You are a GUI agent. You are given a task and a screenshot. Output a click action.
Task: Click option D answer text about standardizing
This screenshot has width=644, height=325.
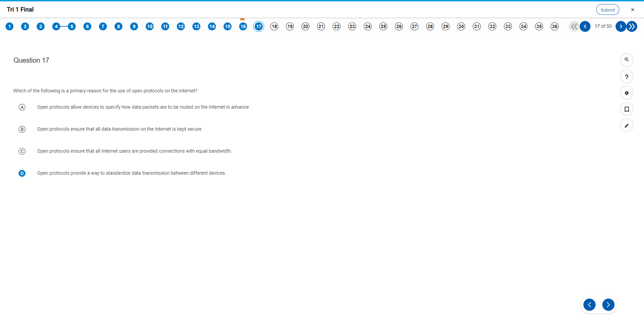(131, 173)
